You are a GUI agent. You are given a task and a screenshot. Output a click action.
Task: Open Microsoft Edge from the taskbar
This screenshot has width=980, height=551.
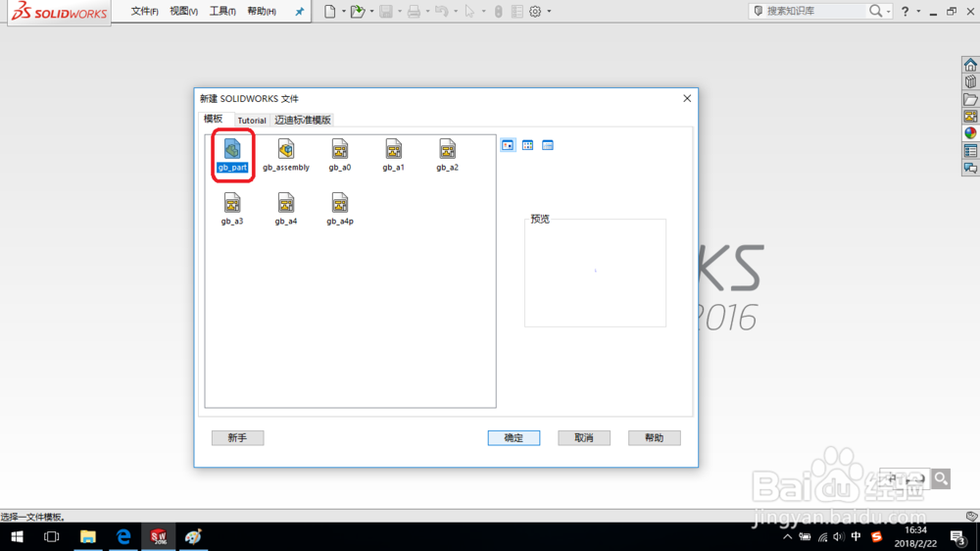pyautogui.click(x=123, y=536)
